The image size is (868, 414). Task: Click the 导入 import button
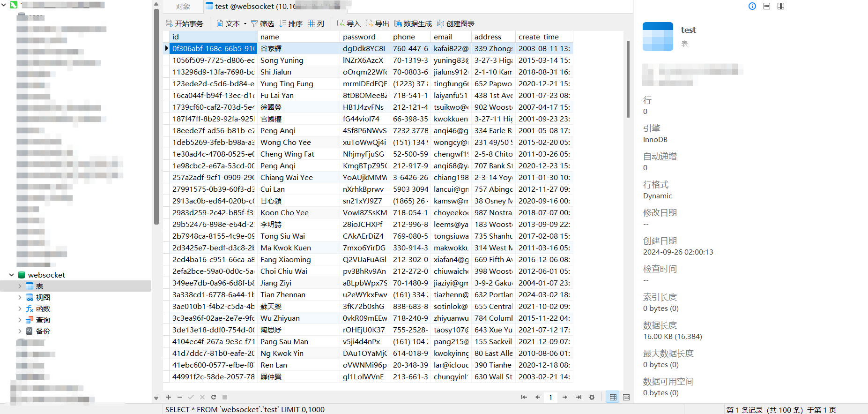click(x=349, y=23)
